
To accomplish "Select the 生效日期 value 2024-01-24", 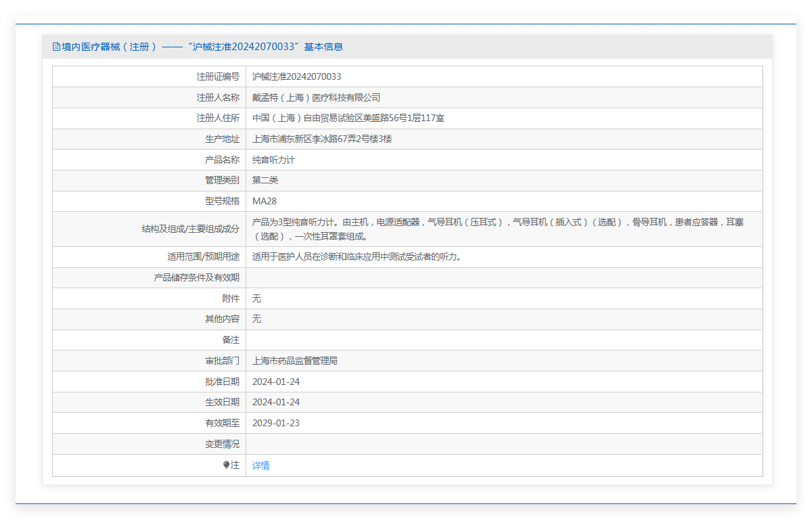I will tap(276, 402).
